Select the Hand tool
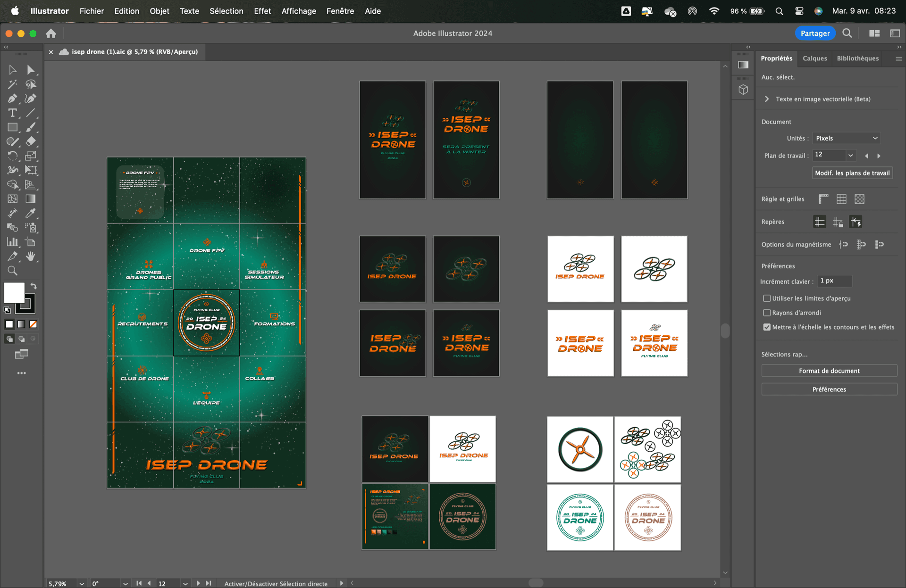This screenshot has width=906, height=588. [30, 256]
